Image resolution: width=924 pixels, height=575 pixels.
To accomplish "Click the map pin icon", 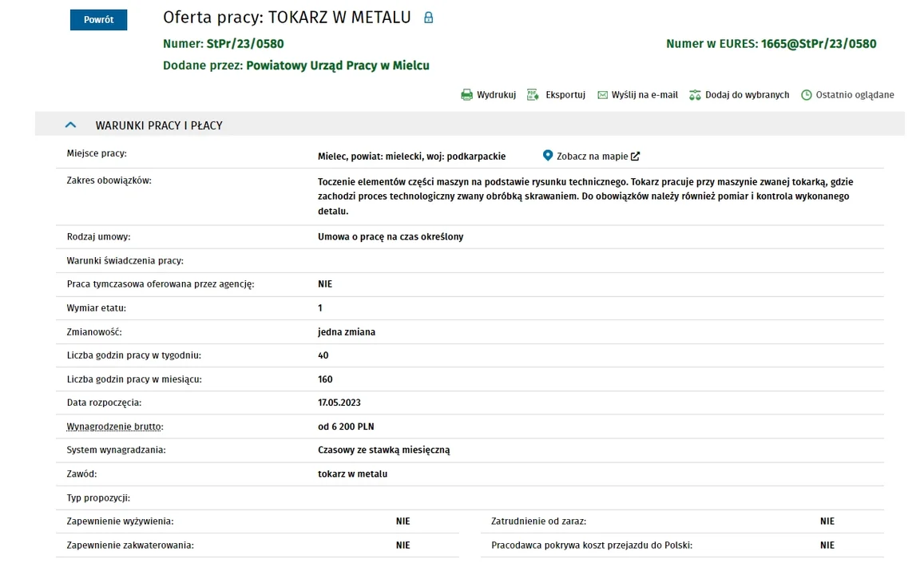I will [x=547, y=156].
